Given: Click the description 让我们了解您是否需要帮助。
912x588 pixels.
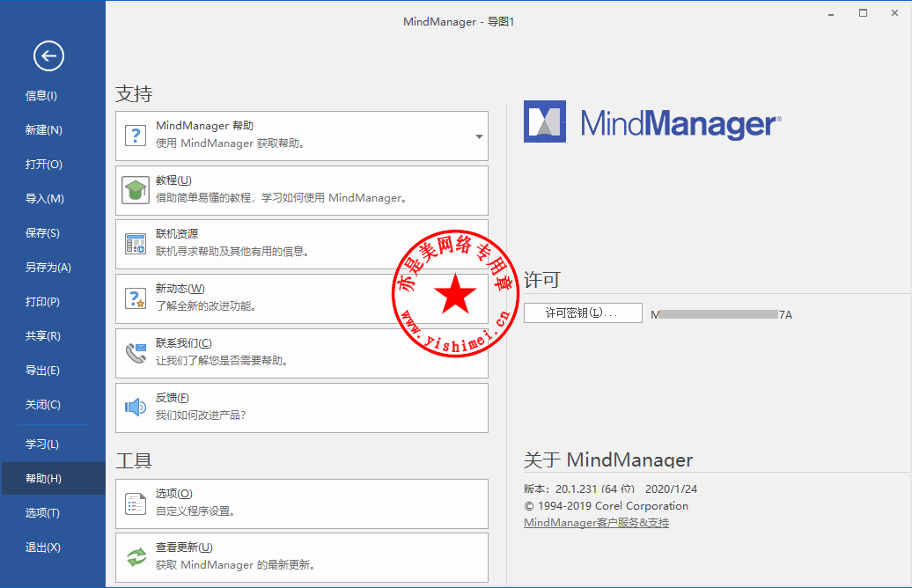Looking at the screenshot, I should pyautogui.click(x=222, y=361).
